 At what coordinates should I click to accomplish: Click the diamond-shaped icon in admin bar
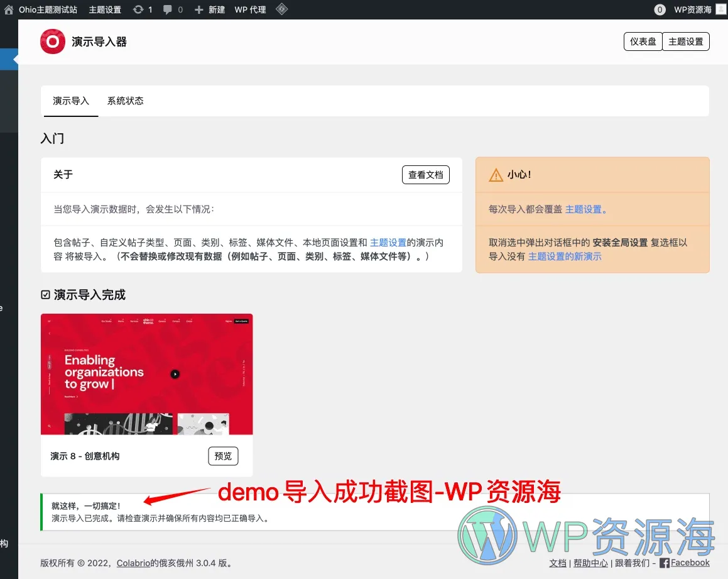point(282,9)
